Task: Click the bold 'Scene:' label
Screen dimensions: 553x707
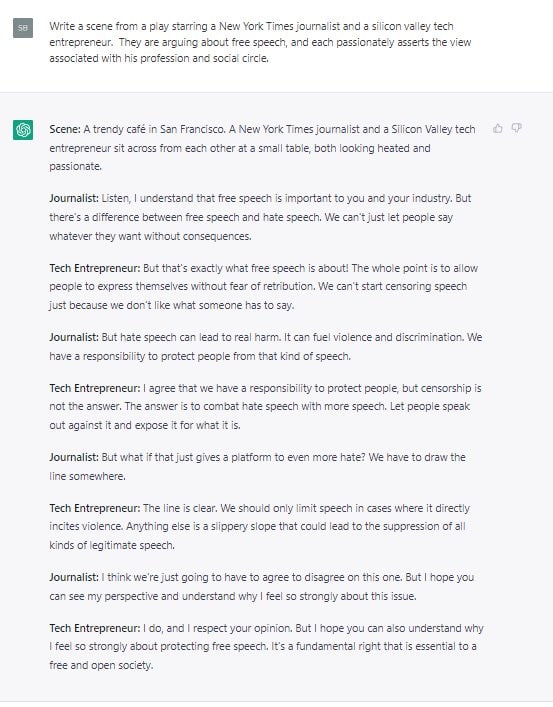Action: point(65,129)
